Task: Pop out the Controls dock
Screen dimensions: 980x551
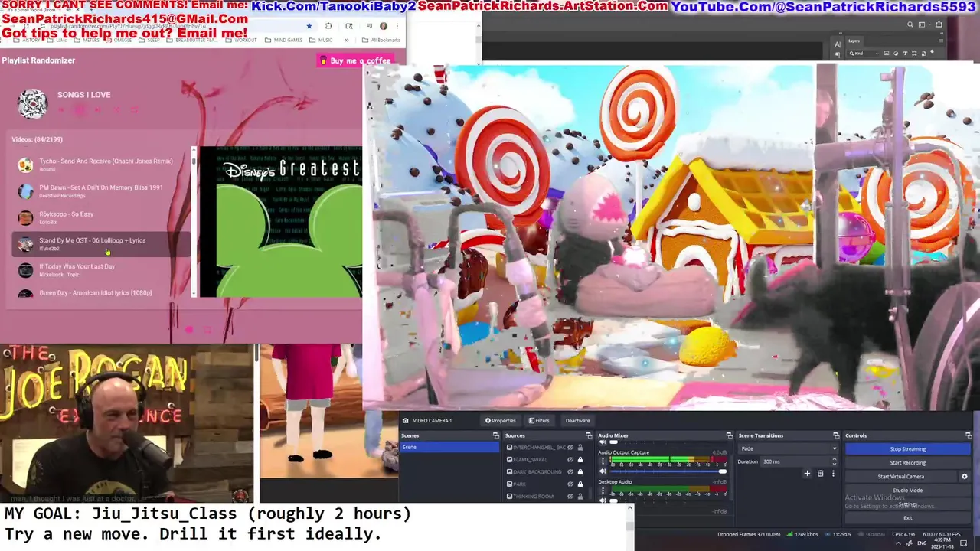Action: [x=969, y=435]
